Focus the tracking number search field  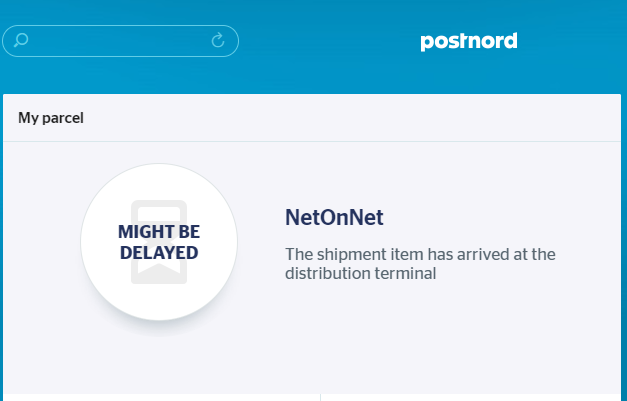point(120,41)
